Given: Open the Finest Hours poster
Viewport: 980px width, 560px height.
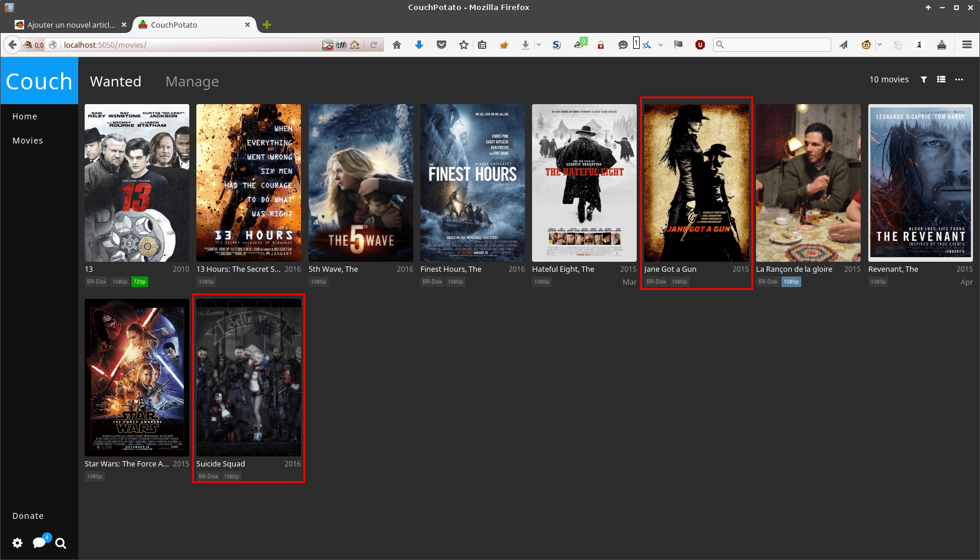Looking at the screenshot, I should click(473, 183).
